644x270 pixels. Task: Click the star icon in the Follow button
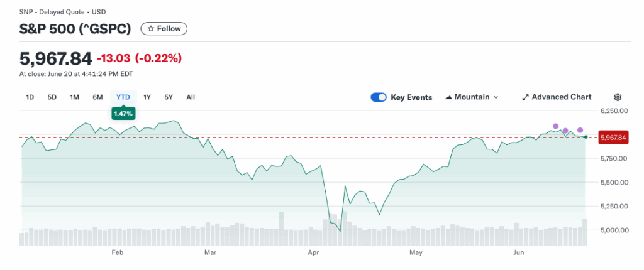[x=150, y=29]
